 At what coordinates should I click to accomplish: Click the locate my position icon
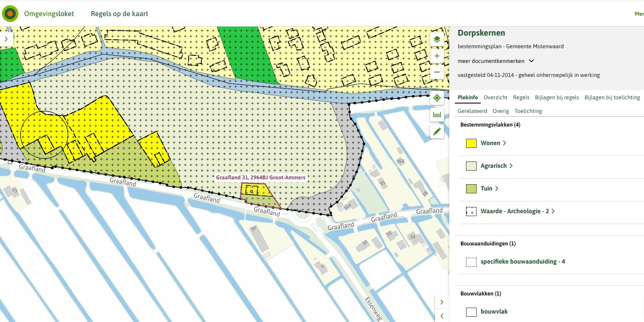tap(437, 98)
